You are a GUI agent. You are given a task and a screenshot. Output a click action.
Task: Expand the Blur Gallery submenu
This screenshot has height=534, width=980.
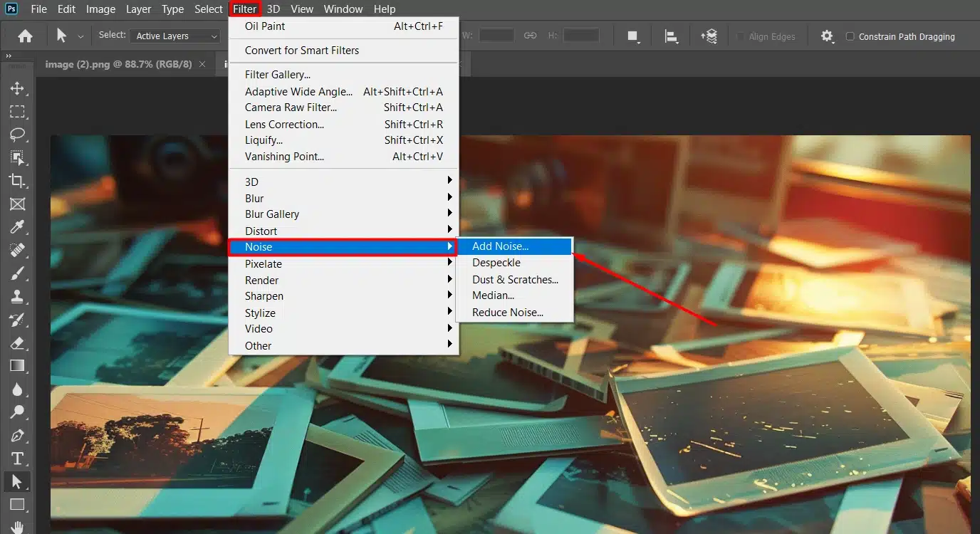[x=343, y=214]
